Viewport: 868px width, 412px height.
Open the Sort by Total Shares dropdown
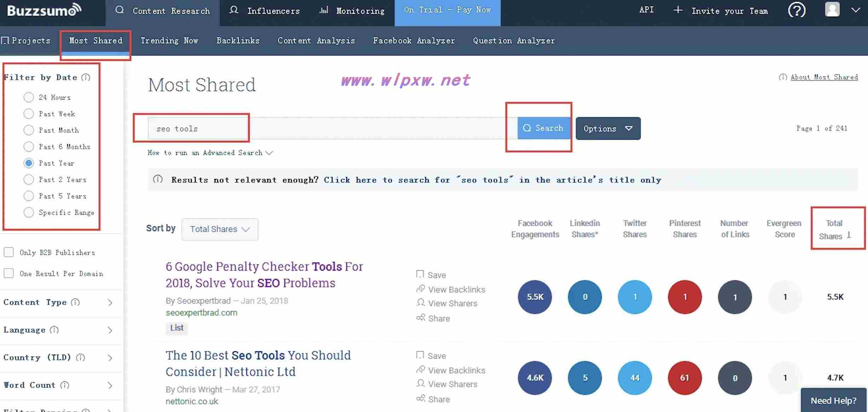coord(219,228)
